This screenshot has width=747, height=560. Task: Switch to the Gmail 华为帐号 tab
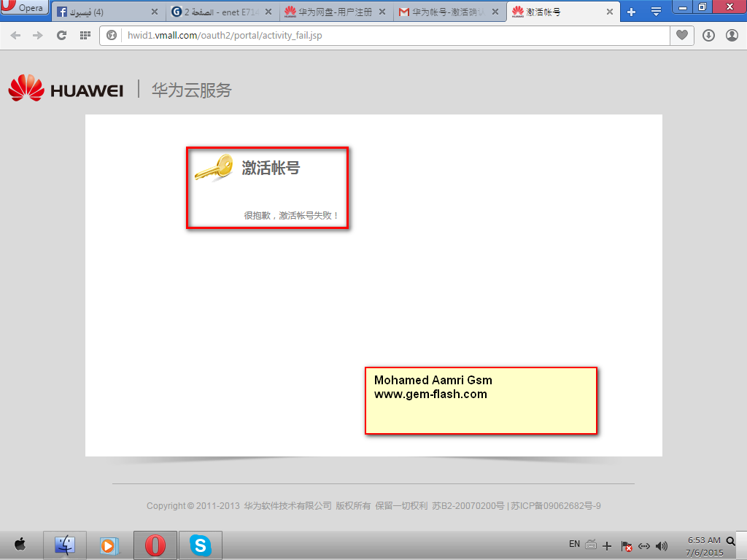(x=449, y=12)
